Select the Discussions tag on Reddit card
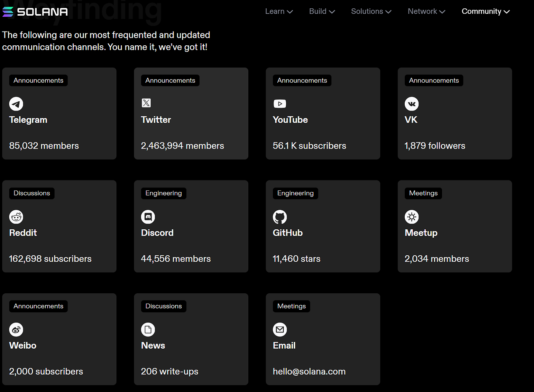Viewport: 534px width, 392px height. [32, 193]
